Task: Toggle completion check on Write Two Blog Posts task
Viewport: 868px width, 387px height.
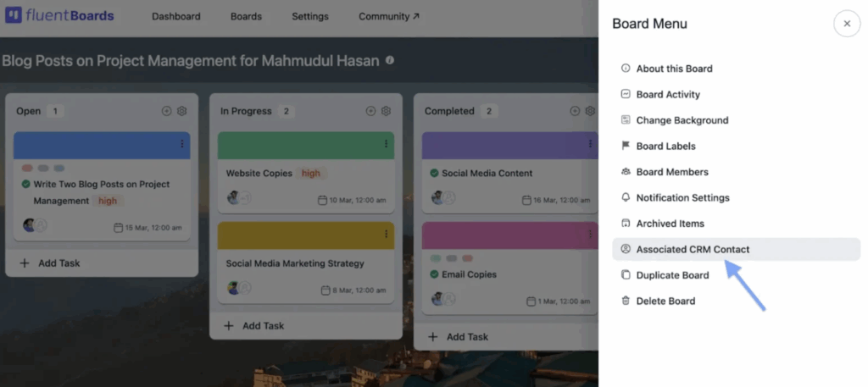Action: pyautogui.click(x=25, y=184)
